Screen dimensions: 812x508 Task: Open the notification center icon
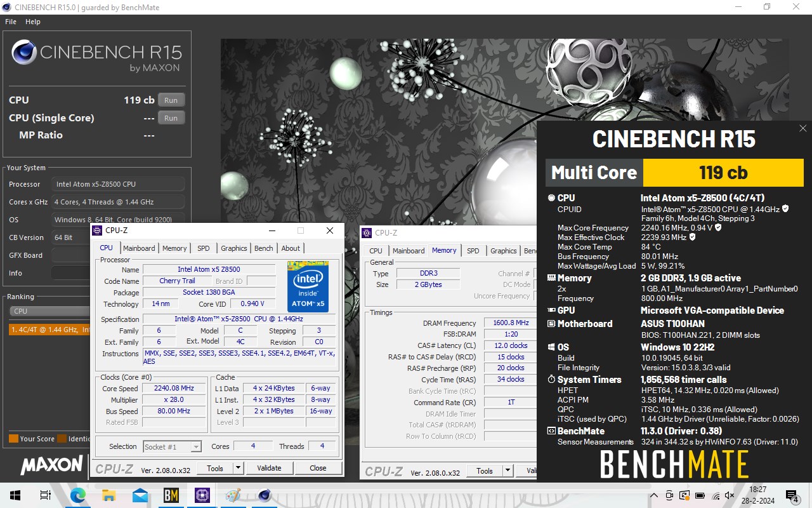[792, 495]
